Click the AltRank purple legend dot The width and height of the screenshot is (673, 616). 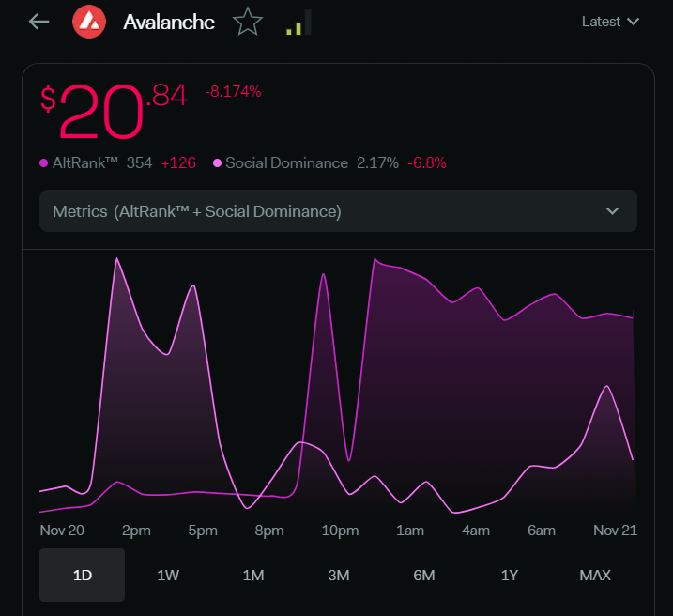(43, 163)
